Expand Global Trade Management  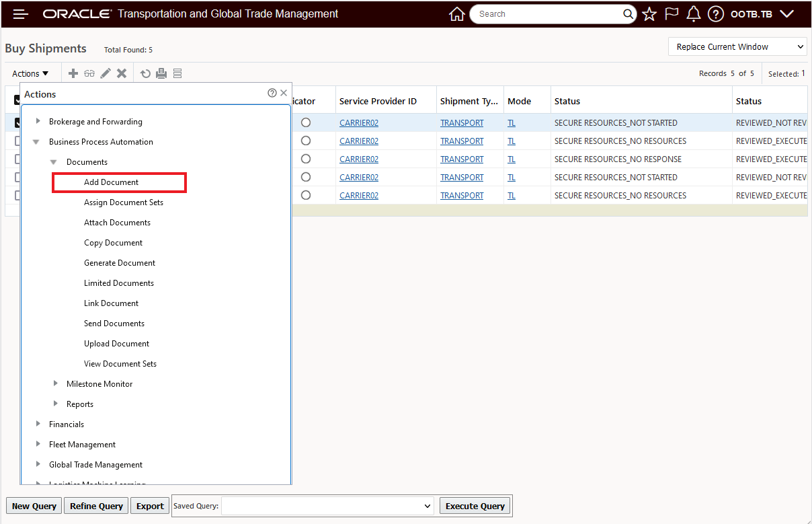tap(38, 465)
